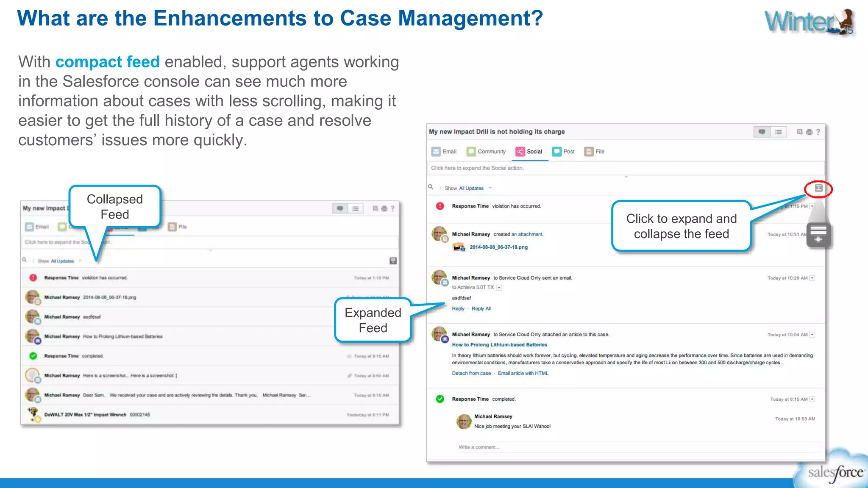Open menu arrow next to 'Today at 10:04 AM'
The height and width of the screenshot is (488, 868).
tap(812, 335)
